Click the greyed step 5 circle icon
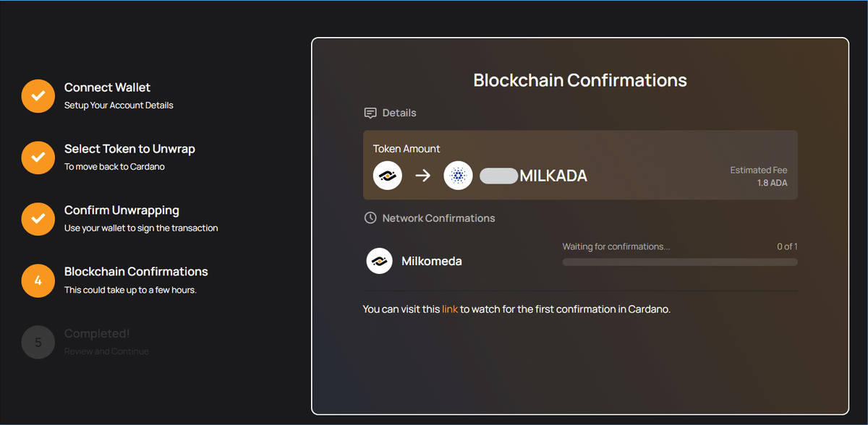The width and height of the screenshot is (868, 425). click(38, 343)
